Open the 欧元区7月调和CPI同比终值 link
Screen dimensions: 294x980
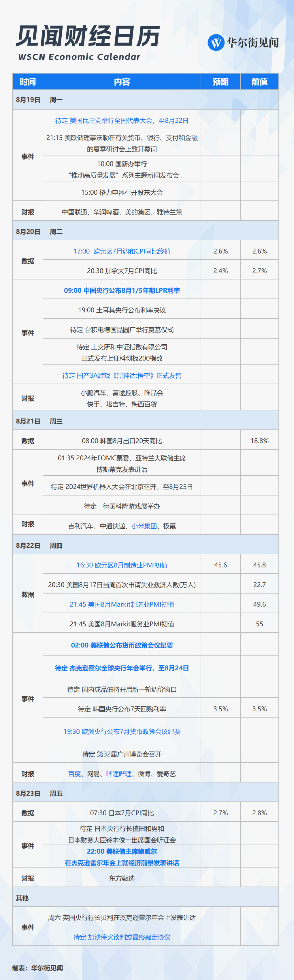(122, 251)
